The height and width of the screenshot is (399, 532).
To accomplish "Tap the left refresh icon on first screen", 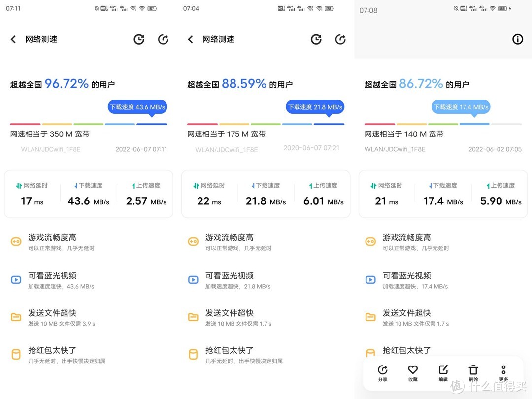I will (139, 39).
